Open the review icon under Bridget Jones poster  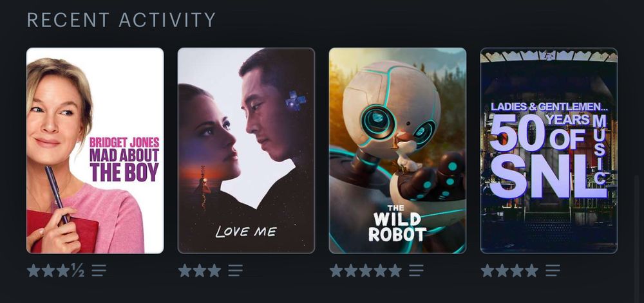(99, 271)
